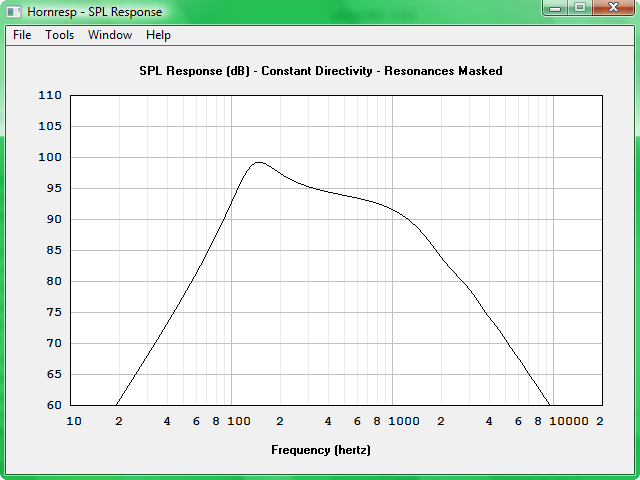The width and height of the screenshot is (640, 480).
Task: Click the 75 dB y-axis label
Action: click(54, 312)
